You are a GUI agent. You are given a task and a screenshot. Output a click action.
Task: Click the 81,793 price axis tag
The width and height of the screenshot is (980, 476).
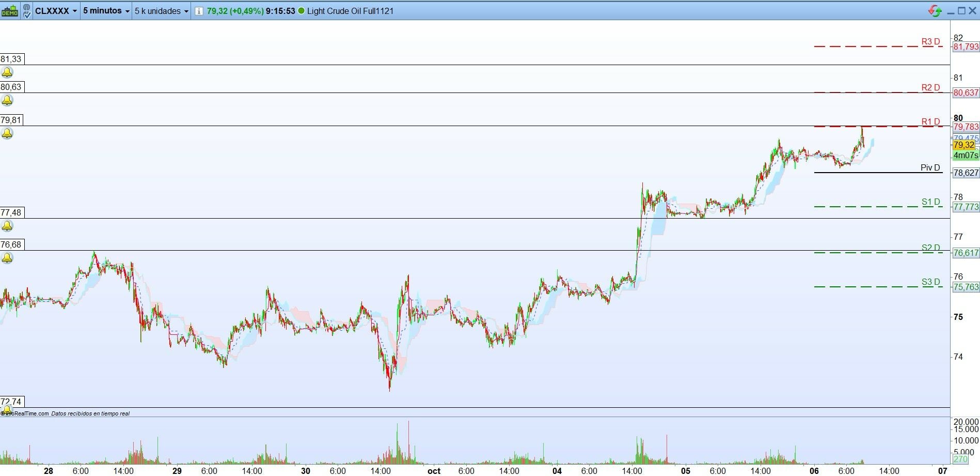(966, 47)
